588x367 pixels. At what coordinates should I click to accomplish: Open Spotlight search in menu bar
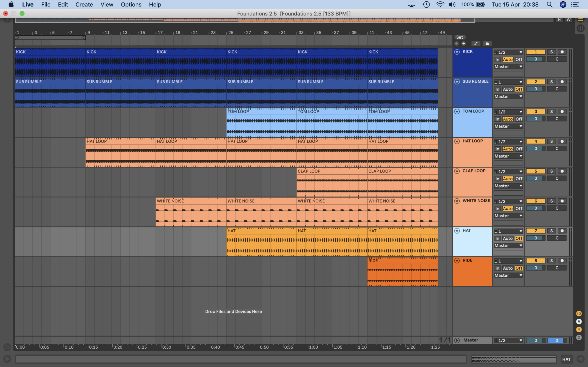pos(549,5)
